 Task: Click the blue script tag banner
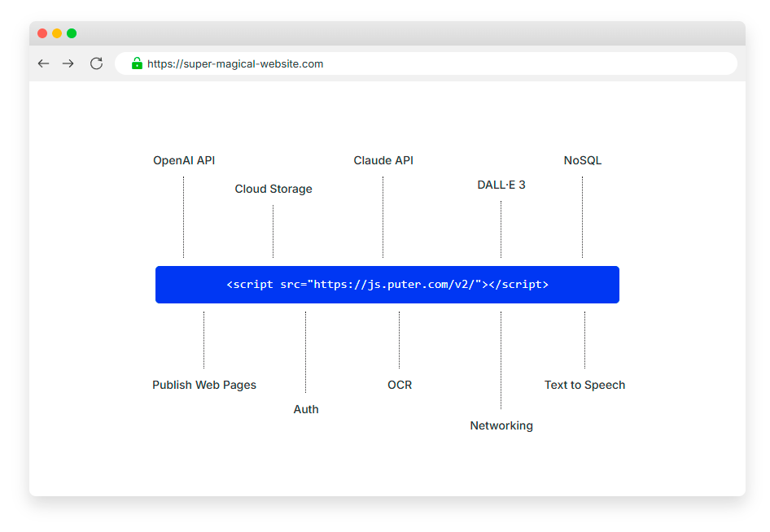(387, 285)
